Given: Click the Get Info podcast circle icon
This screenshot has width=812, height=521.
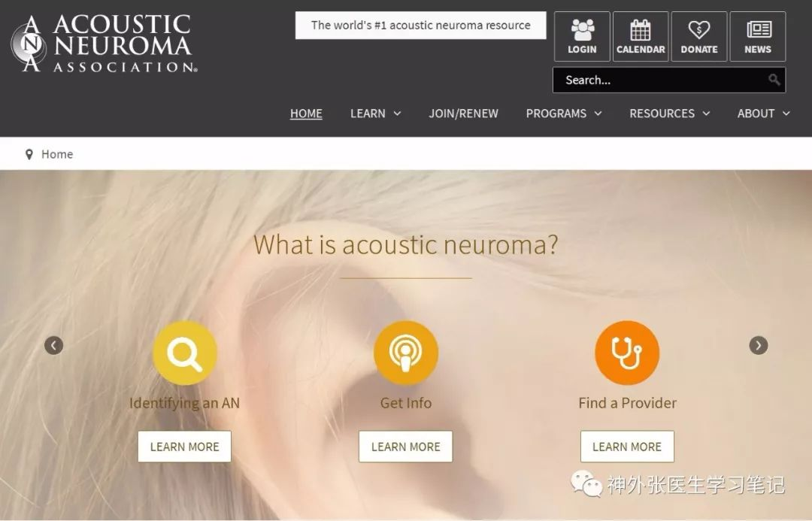Looking at the screenshot, I should [x=406, y=353].
